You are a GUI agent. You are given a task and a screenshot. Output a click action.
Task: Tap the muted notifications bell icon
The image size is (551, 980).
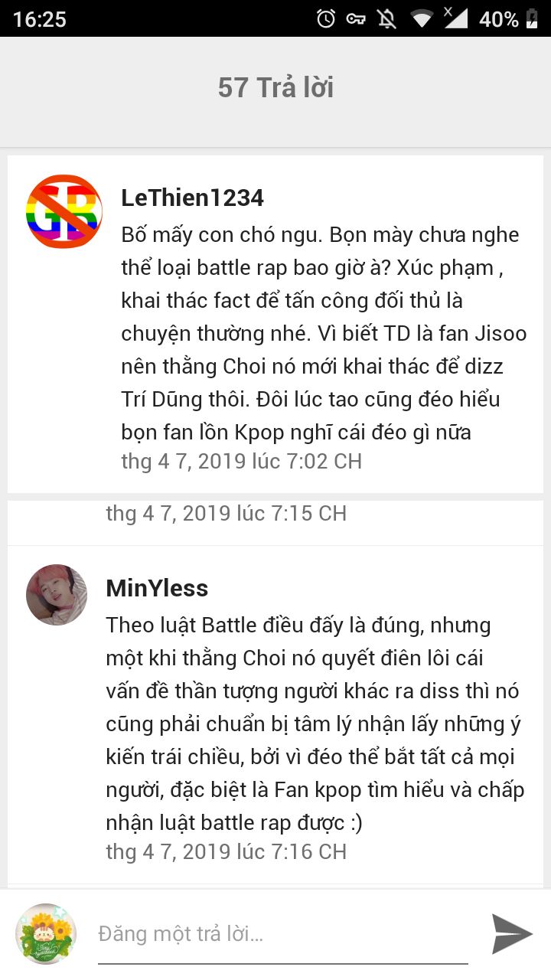(x=387, y=18)
